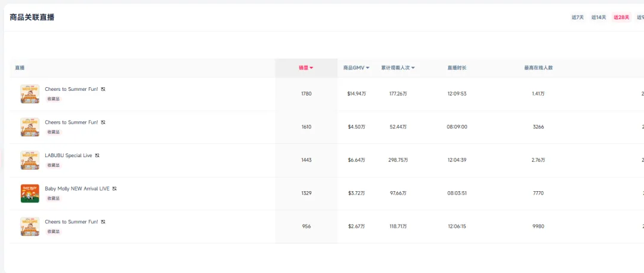This screenshot has height=273, width=644.
Task: Select the 商品关联直播 section title
Action: [32, 17]
